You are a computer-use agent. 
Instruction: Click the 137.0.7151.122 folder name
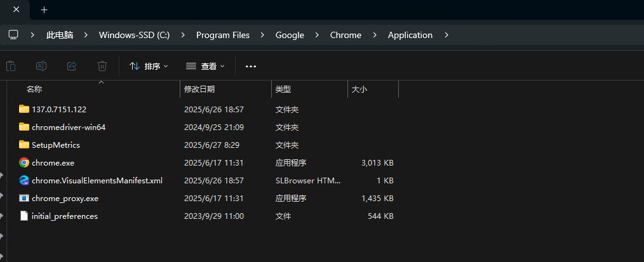[x=58, y=110]
